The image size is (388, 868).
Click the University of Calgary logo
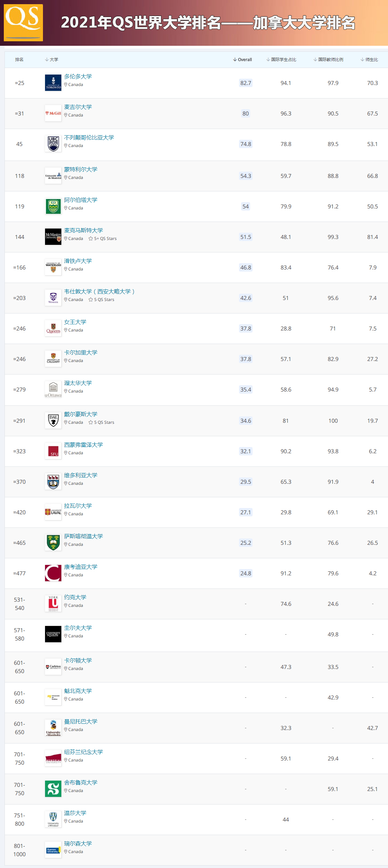[53, 359]
